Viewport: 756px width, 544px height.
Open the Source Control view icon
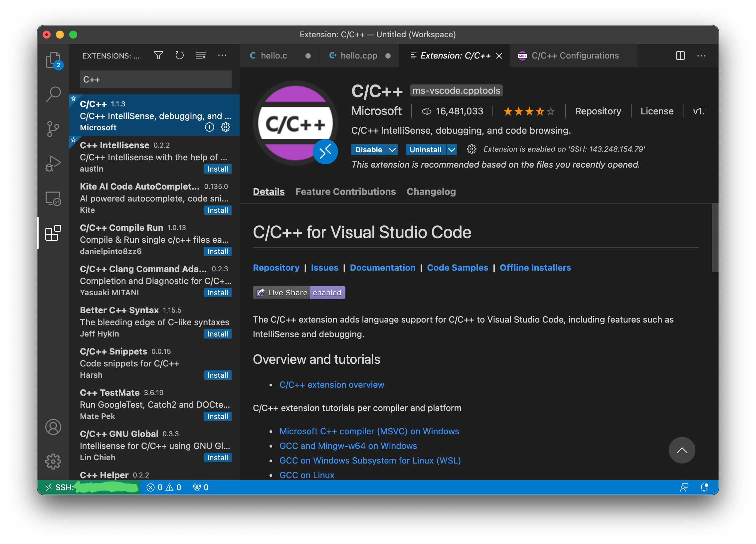[53, 129]
